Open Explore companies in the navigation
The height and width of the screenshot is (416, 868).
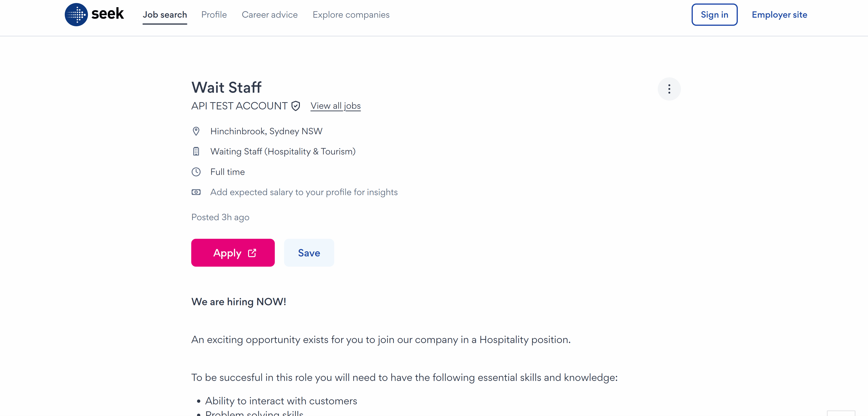tap(351, 15)
